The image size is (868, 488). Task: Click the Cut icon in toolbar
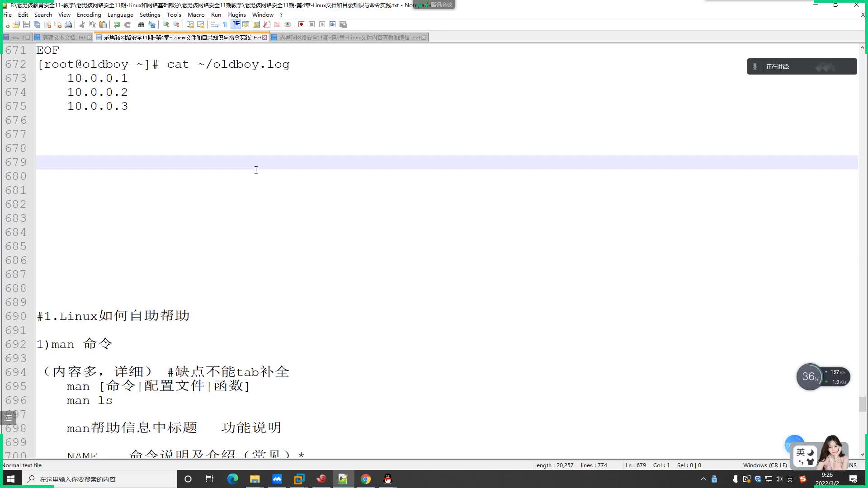pyautogui.click(x=82, y=24)
